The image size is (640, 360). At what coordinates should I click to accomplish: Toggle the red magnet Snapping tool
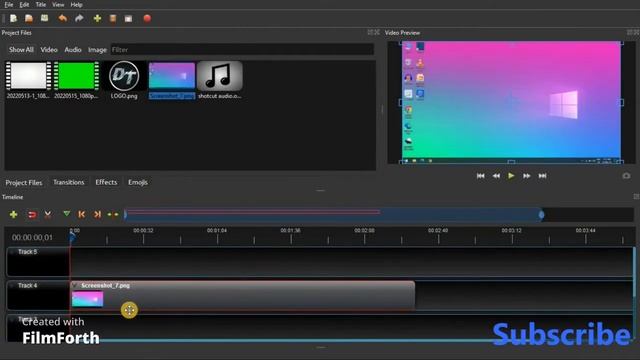tap(32, 214)
